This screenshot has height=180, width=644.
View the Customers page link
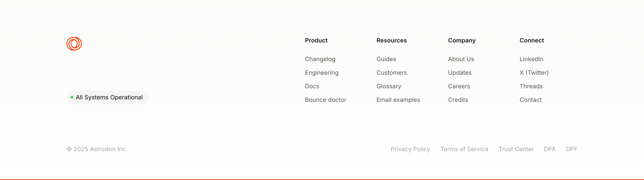pyautogui.click(x=391, y=73)
